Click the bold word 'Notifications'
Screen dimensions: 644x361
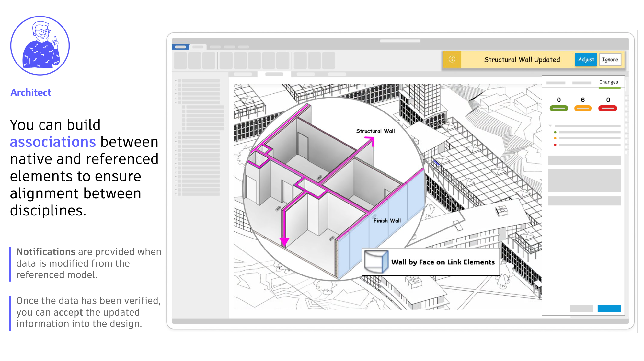[46, 252]
